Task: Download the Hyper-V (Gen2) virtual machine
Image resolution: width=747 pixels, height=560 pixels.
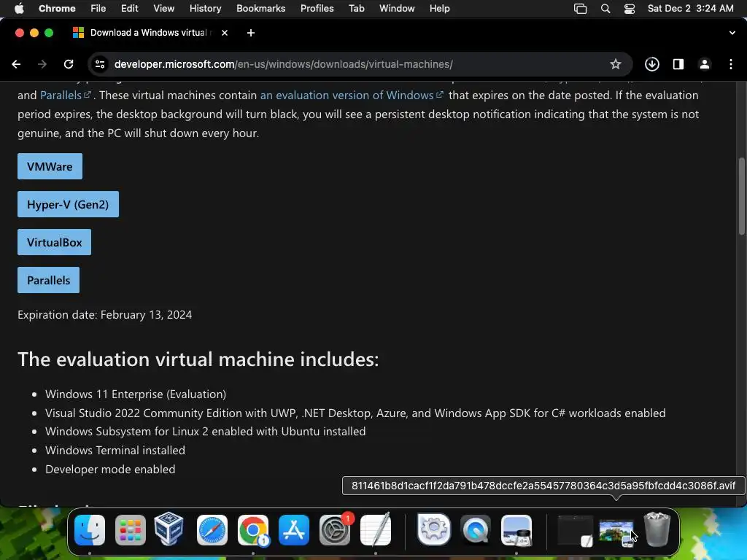Action: (68, 204)
